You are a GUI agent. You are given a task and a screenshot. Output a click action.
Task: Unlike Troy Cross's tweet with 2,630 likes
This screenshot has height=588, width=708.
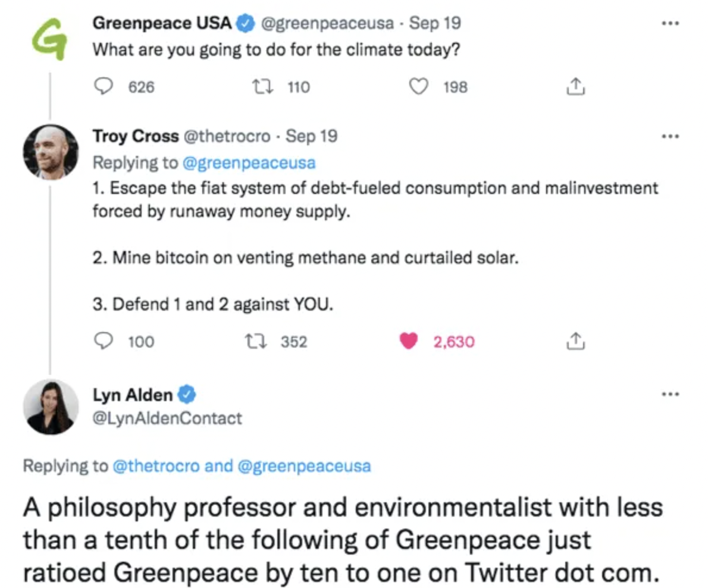point(408,342)
